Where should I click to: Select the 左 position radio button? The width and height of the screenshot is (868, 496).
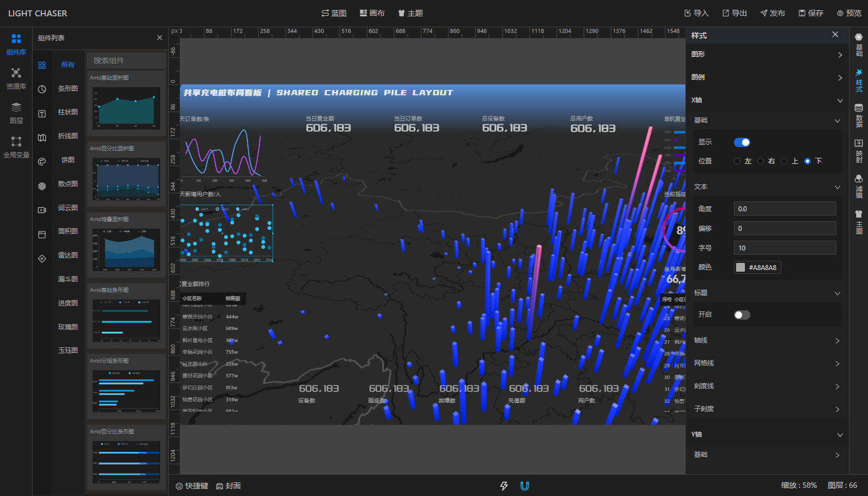pos(737,161)
